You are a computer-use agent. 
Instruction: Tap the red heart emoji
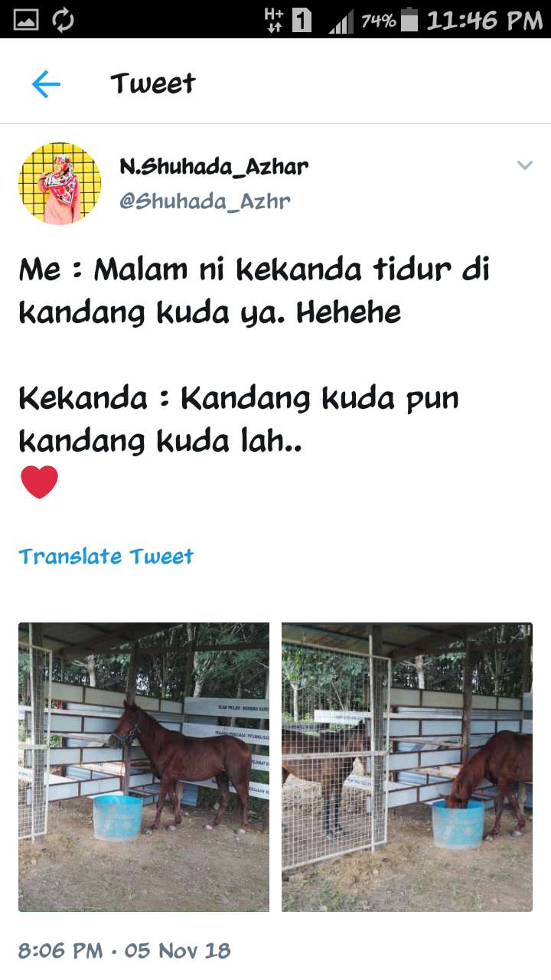pos(39,482)
